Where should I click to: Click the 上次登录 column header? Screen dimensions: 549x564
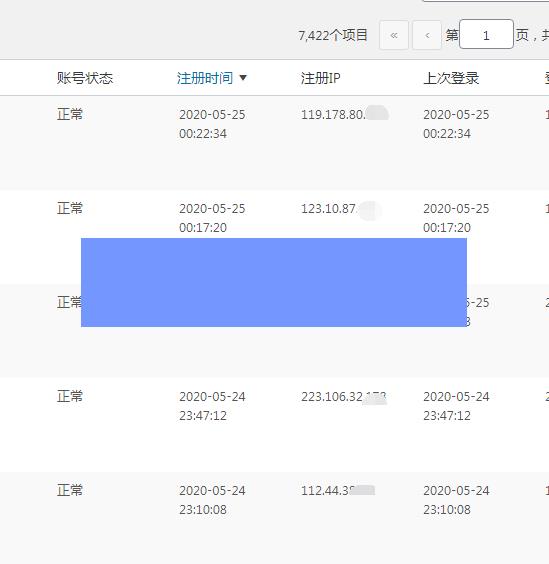point(451,78)
